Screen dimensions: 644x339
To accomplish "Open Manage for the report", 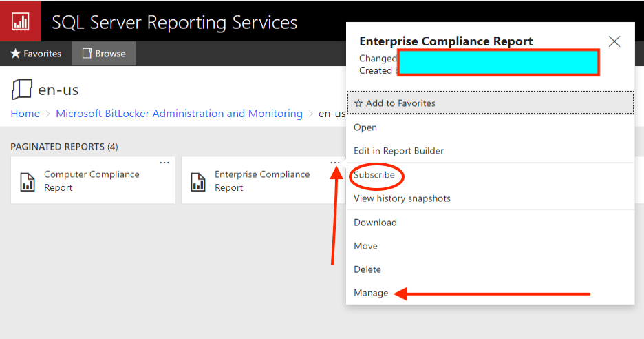I will pos(371,293).
